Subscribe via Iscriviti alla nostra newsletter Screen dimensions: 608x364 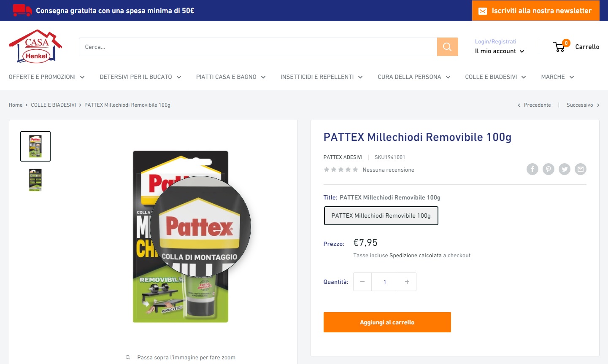point(536,11)
